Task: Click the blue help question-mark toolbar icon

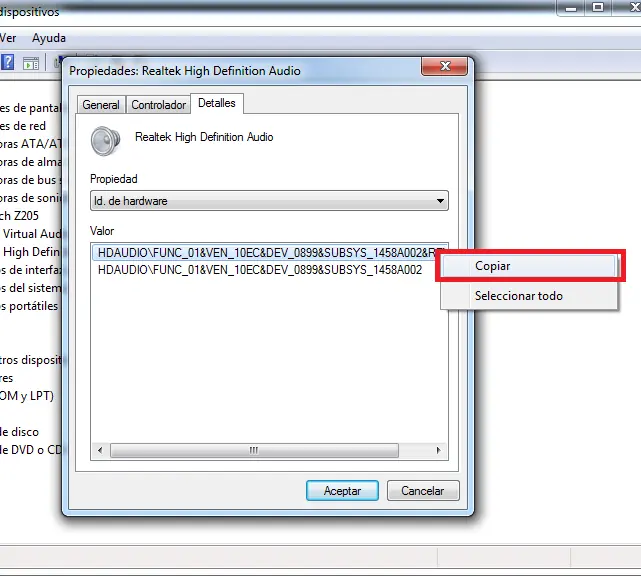Action: point(8,62)
